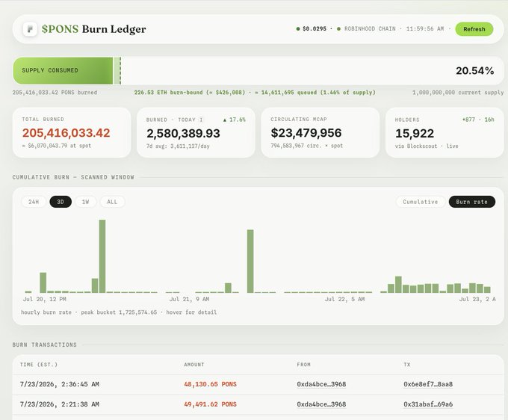Viewport: 508px width, 420px height.
Task: Click the Refresh button
Action: [x=474, y=29]
